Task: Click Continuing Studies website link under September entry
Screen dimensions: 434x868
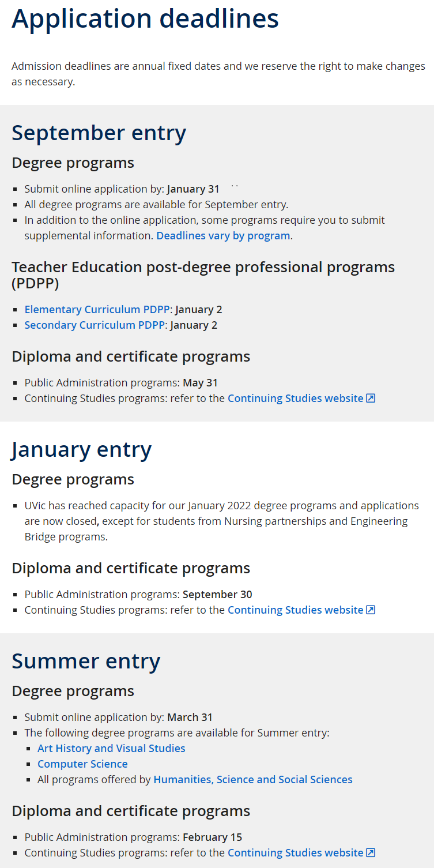Action: pos(296,398)
